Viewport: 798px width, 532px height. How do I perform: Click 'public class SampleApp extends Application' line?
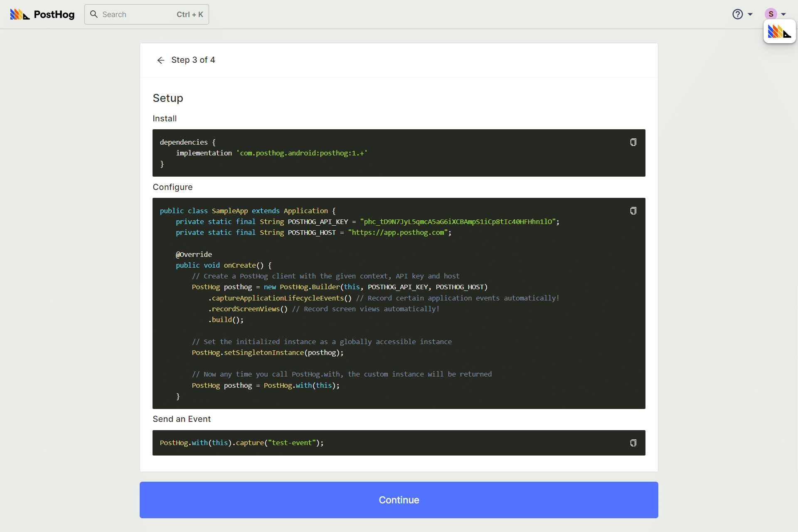coord(248,211)
